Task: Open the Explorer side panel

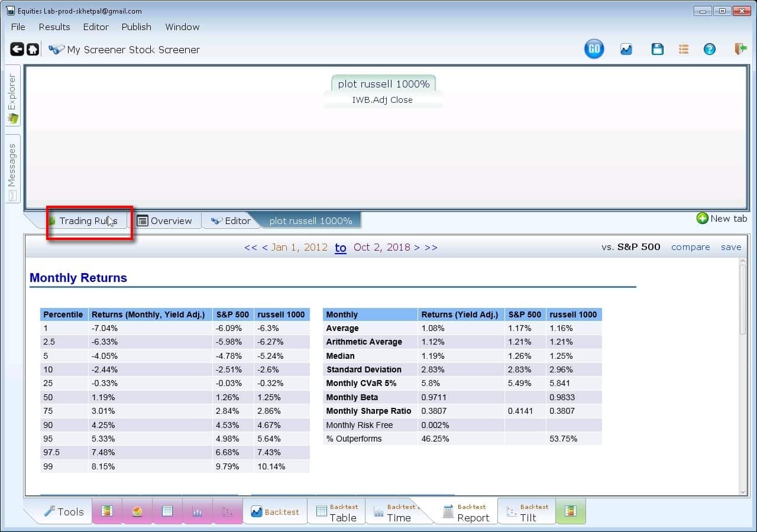Action: 12,96
